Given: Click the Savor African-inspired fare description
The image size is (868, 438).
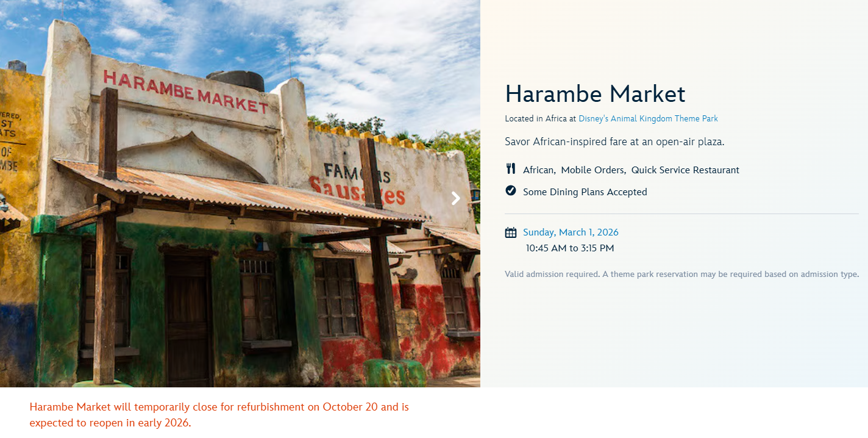Looking at the screenshot, I should point(614,142).
